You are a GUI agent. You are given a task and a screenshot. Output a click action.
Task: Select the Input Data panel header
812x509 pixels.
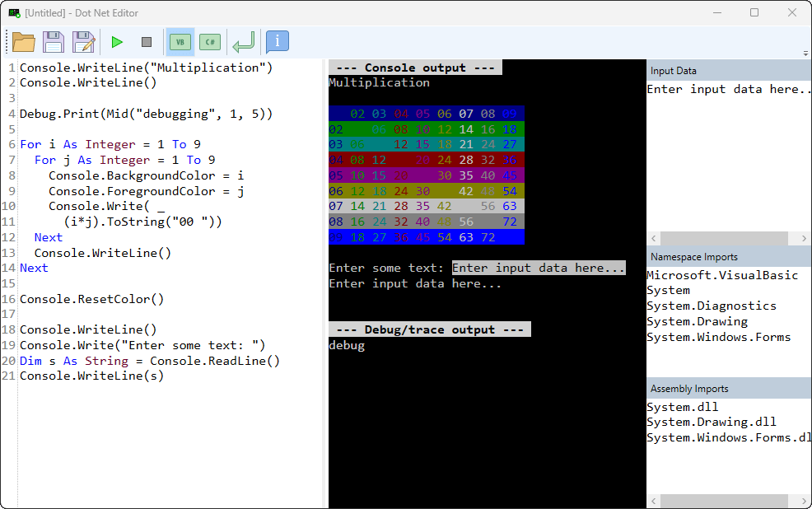pyautogui.click(x=729, y=71)
